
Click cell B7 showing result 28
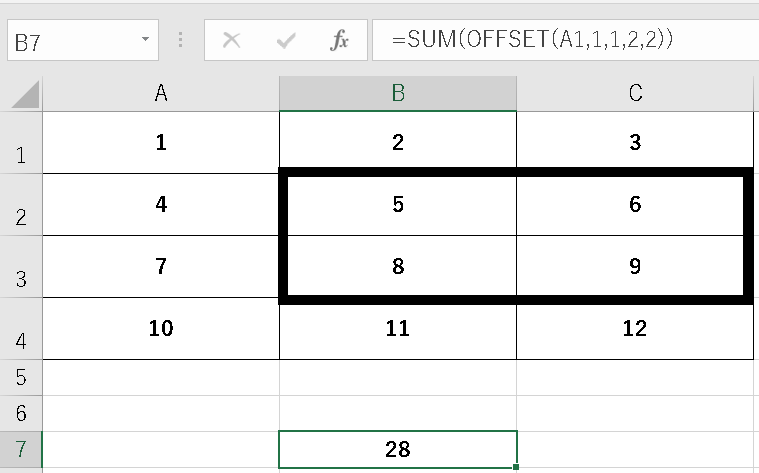[x=398, y=449]
